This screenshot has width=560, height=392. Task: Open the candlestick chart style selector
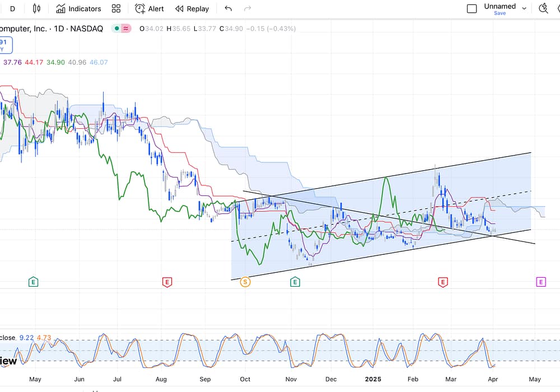pos(37,8)
